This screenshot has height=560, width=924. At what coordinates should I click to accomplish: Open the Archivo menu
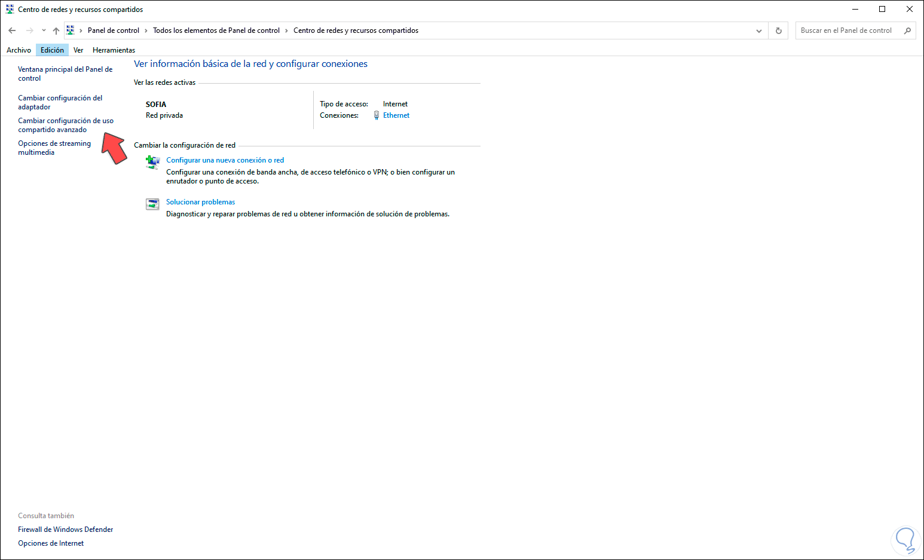point(19,50)
